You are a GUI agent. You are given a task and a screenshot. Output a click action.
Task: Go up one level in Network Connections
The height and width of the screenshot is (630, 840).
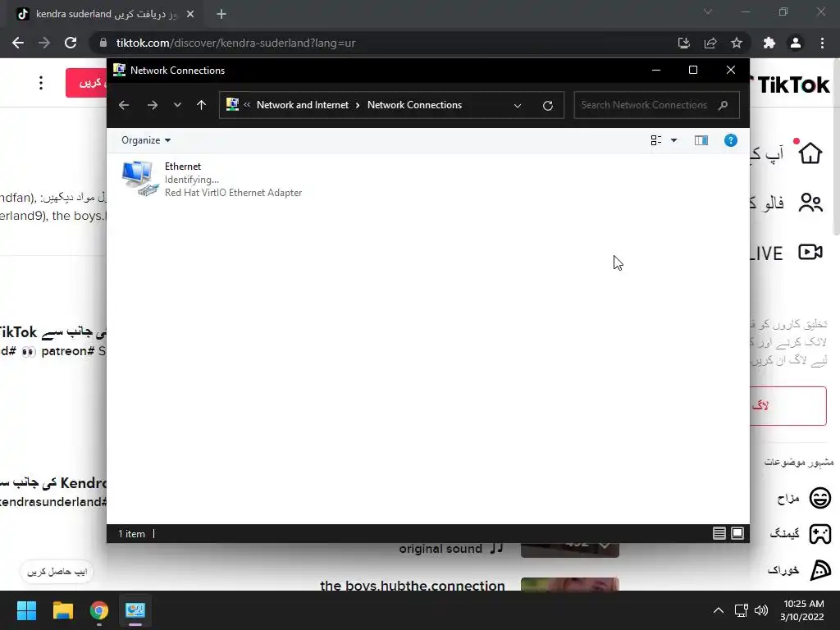pyautogui.click(x=202, y=105)
